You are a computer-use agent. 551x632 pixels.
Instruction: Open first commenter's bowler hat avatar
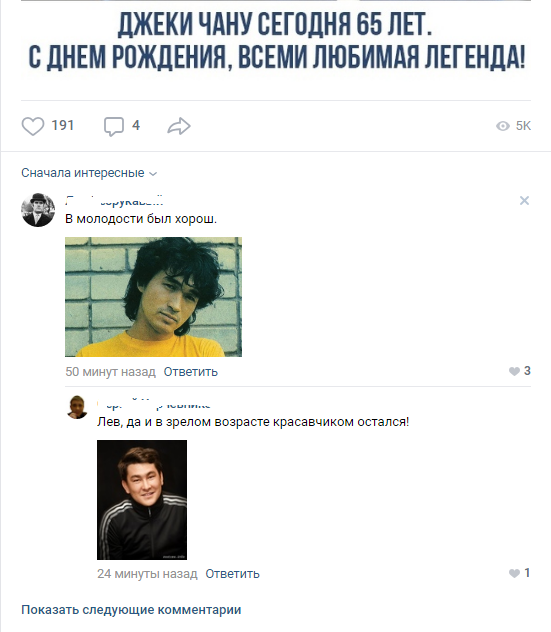[38, 210]
